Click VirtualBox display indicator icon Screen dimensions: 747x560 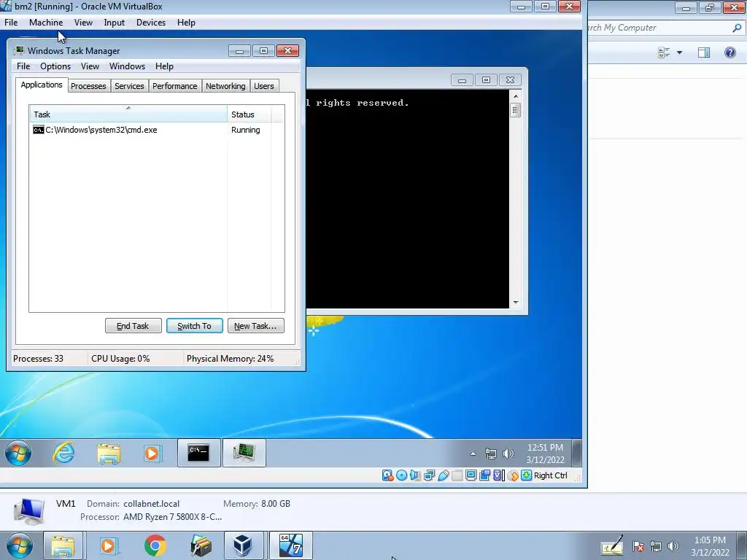coord(471,475)
